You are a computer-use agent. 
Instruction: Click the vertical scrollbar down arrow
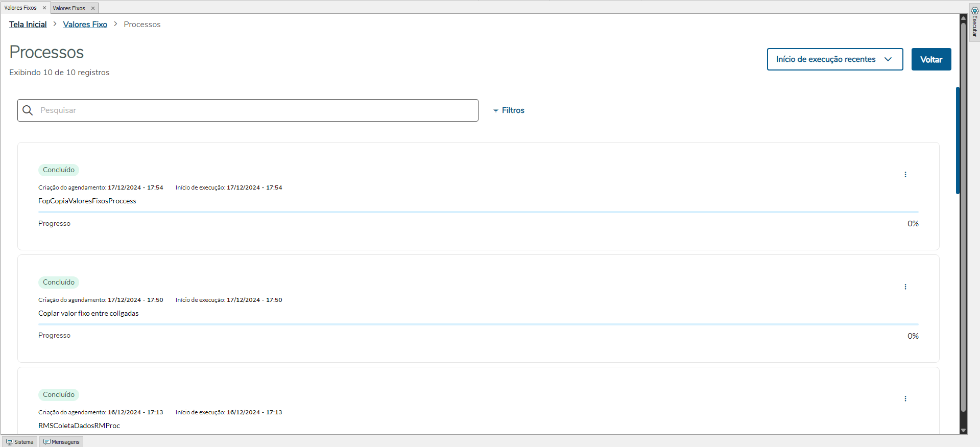click(963, 431)
